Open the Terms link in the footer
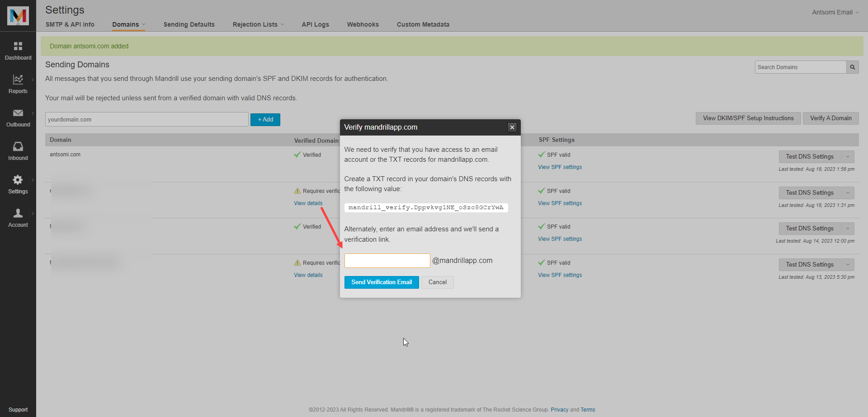Image resolution: width=868 pixels, height=417 pixels. point(588,410)
